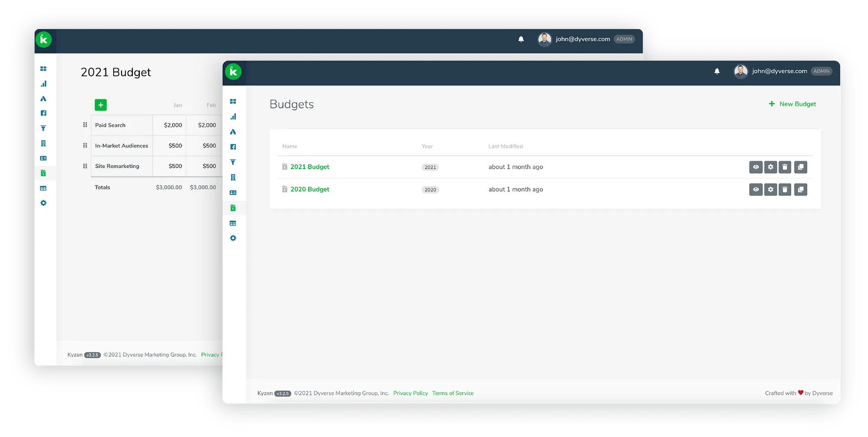Open john@dyverse.com user menu in front window
The width and height of the screenshot is (868, 437).
click(x=779, y=71)
